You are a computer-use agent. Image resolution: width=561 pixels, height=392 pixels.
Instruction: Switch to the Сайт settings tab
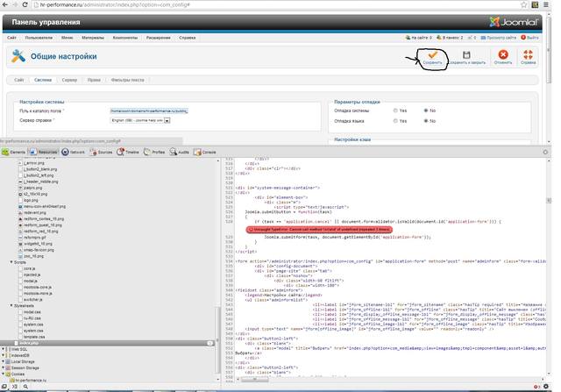(19, 80)
